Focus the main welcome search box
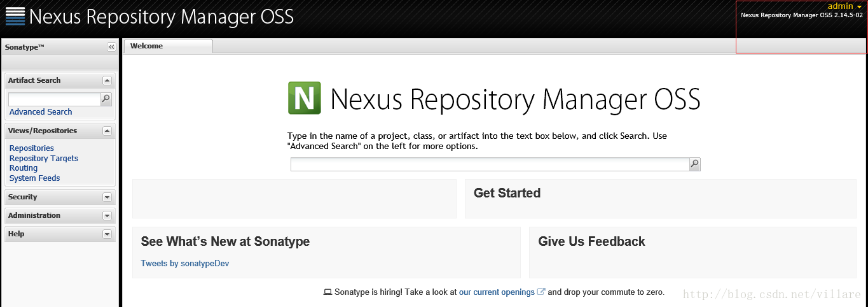The height and width of the screenshot is (307, 868). click(x=490, y=164)
